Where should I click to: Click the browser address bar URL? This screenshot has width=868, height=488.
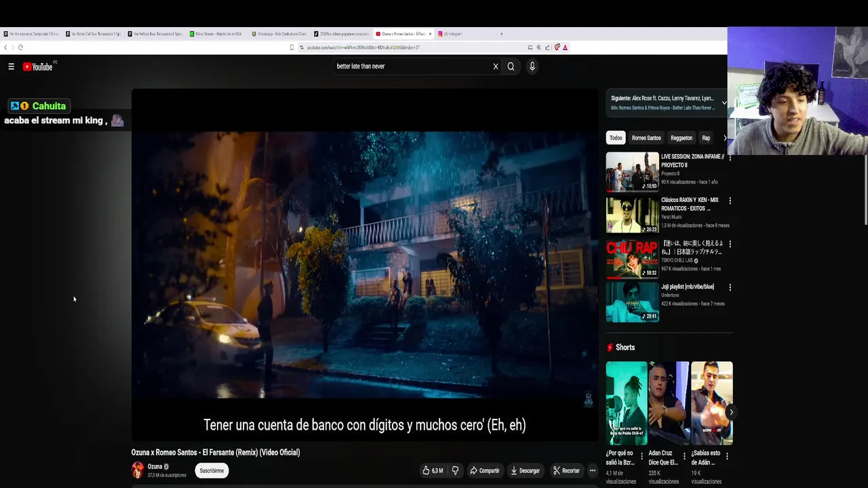point(363,47)
